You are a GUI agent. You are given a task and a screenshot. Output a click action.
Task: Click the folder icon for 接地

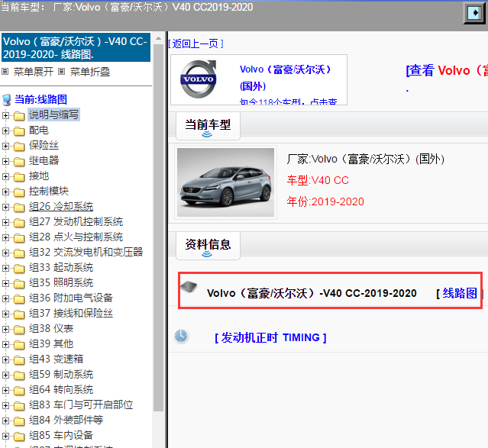(19, 177)
